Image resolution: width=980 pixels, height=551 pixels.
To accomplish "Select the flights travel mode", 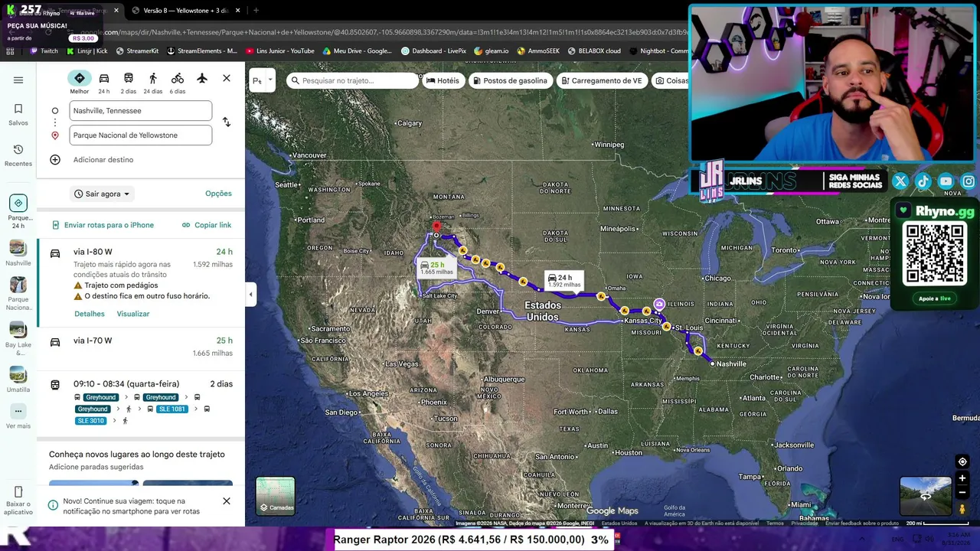I will coord(202,79).
